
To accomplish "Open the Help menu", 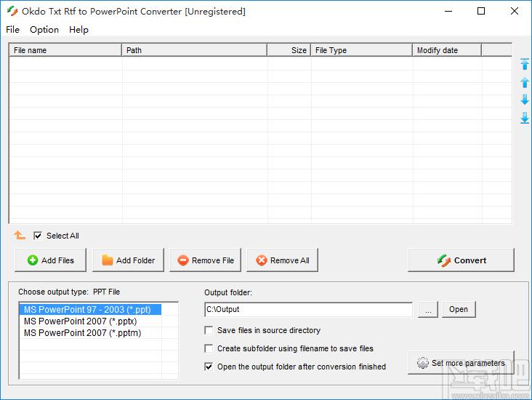I will 78,30.
